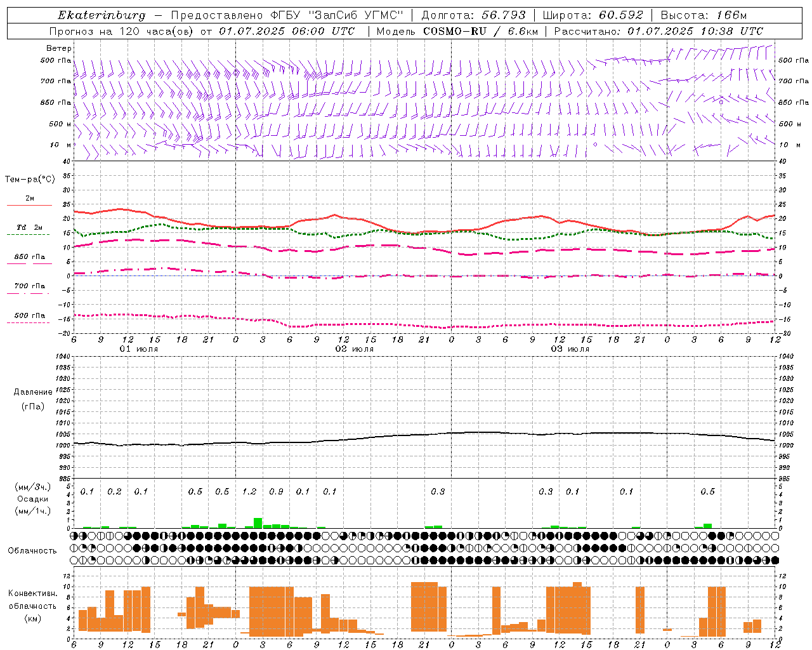Click the Давление pressure panel label
Image resolution: width=812 pixels, height=650 pixels.
(33, 392)
